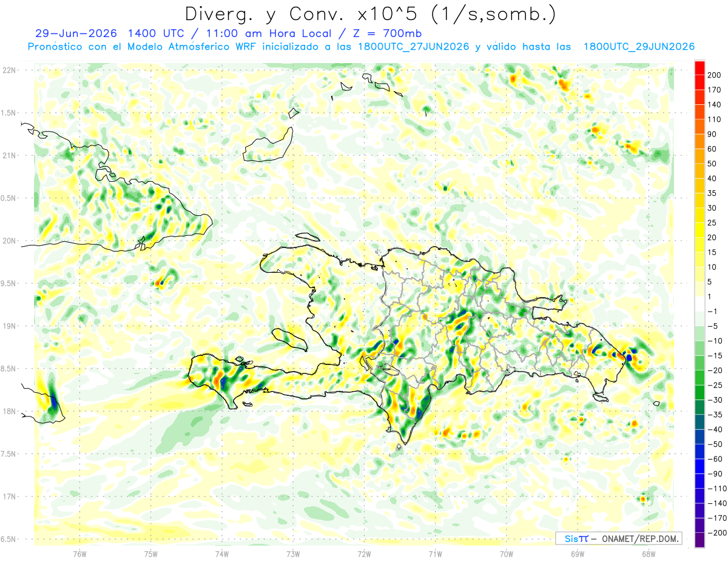Click the '69W' longitude axis label
The height and width of the screenshot is (562, 728).
(578, 554)
